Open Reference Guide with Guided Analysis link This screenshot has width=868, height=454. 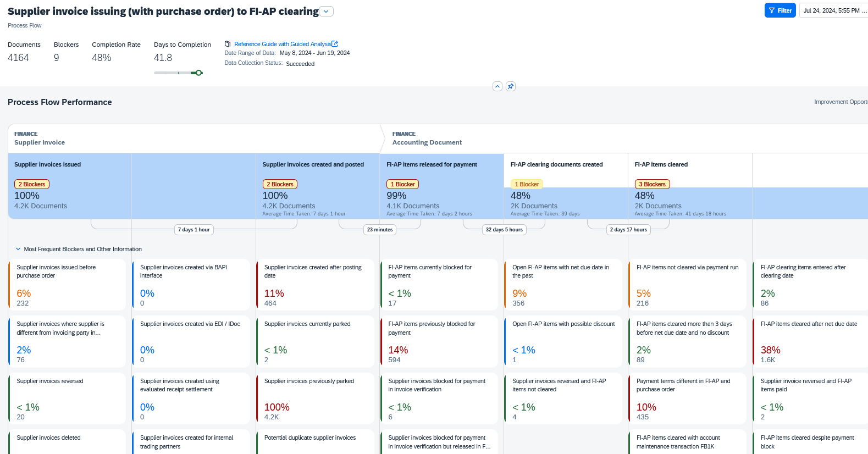pyautogui.click(x=283, y=44)
